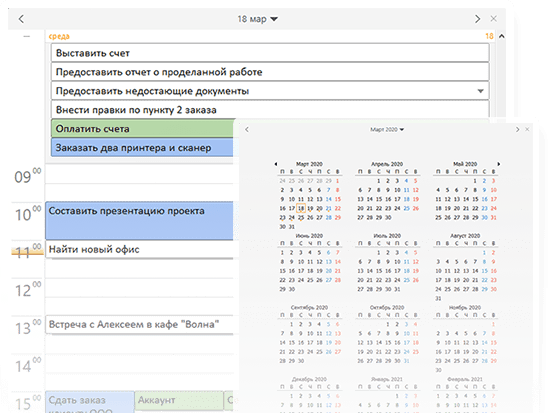550x413 pixels.
Task: Click the Декабрь 2020 month title
Action: pyautogui.click(x=309, y=379)
